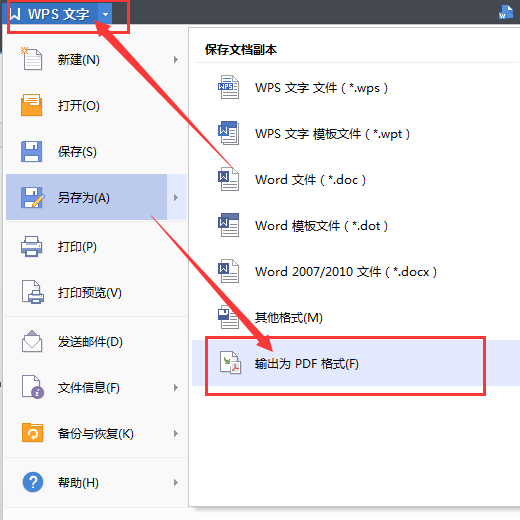
Task: Click the Help question mark icon
Action: (33, 482)
